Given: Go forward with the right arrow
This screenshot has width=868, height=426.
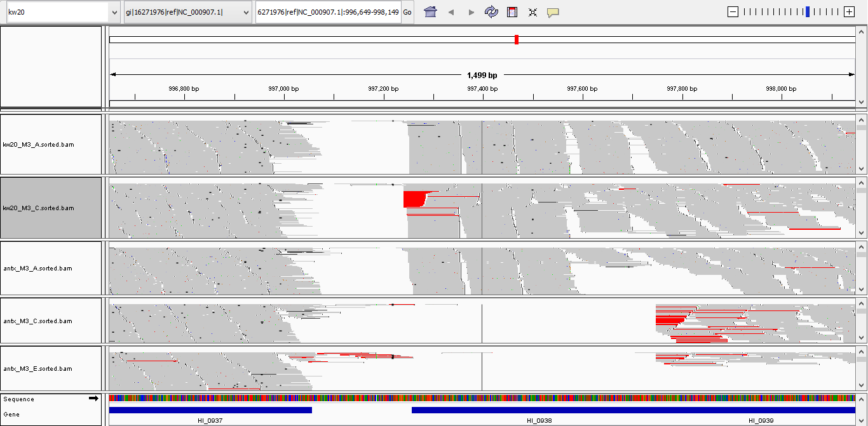Looking at the screenshot, I should coord(471,12).
